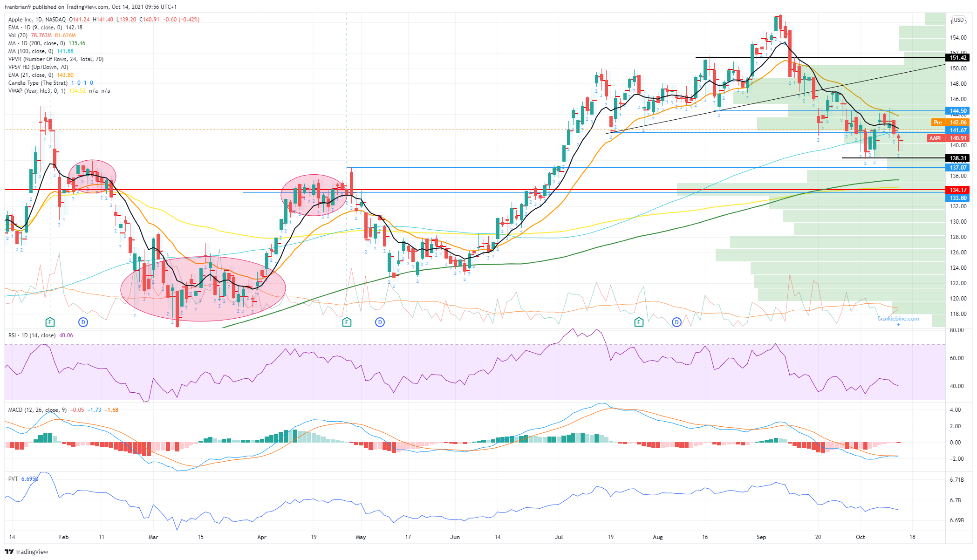Viewport: 977px width, 560px height.
Task: Click the TradingView logo at bottom left
Action: click(x=27, y=552)
